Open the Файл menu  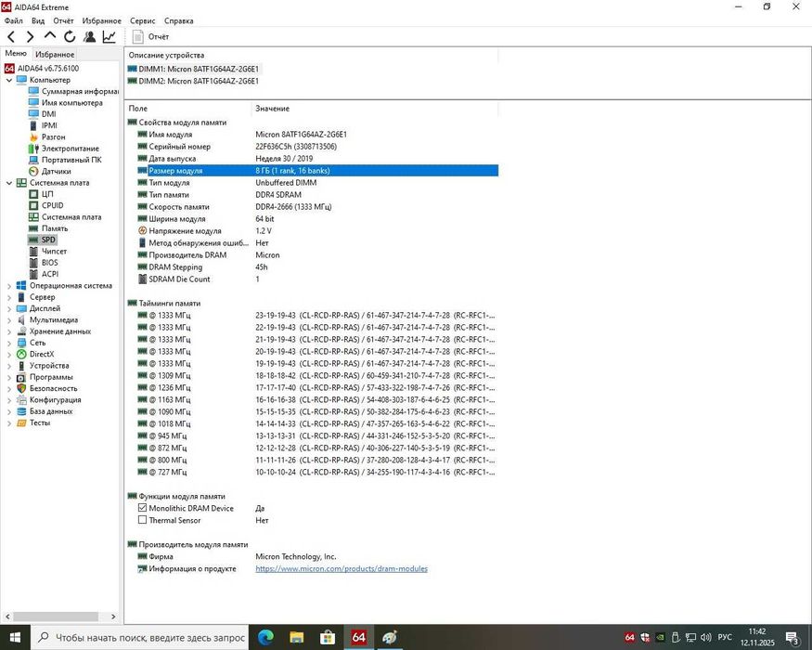tap(14, 20)
